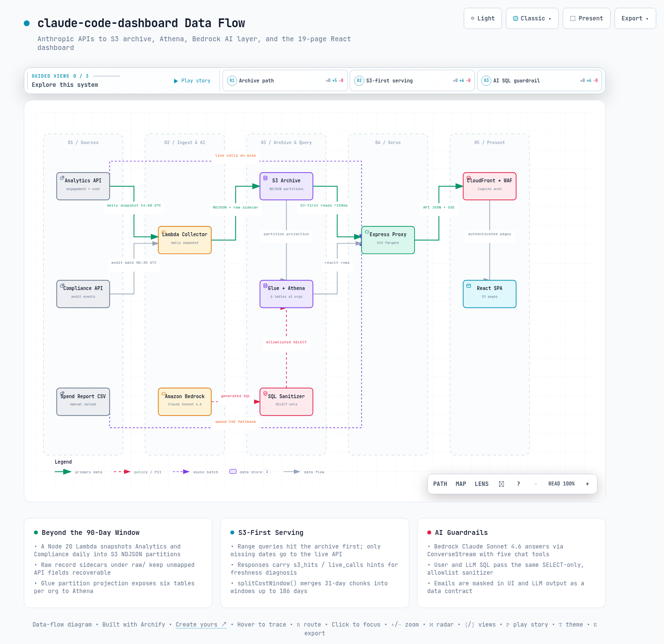
Task: Click the 'generated SQL' edge label
Action: [236, 396]
